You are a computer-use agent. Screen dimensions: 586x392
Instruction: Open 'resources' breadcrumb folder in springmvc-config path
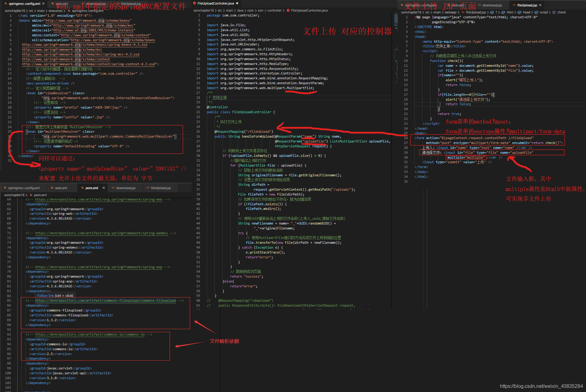[x=55, y=11]
